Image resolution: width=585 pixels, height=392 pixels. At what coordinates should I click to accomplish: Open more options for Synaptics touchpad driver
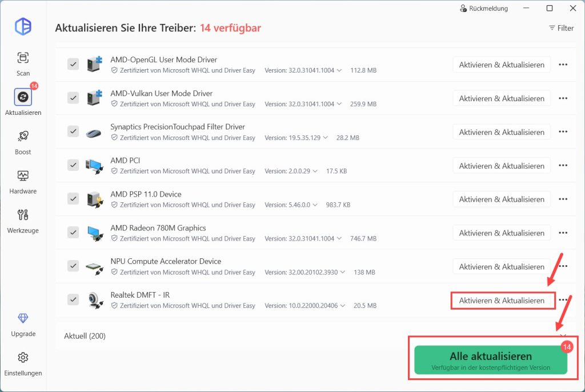pos(563,132)
